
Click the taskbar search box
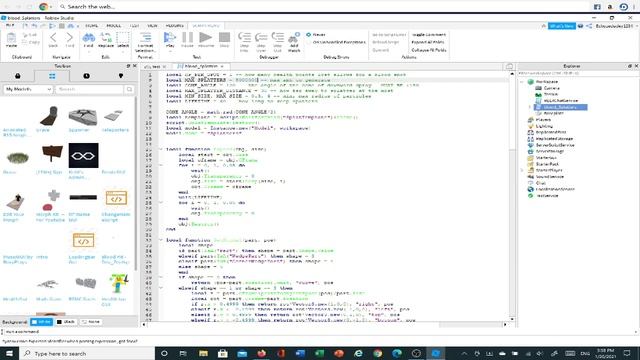tap(87, 353)
